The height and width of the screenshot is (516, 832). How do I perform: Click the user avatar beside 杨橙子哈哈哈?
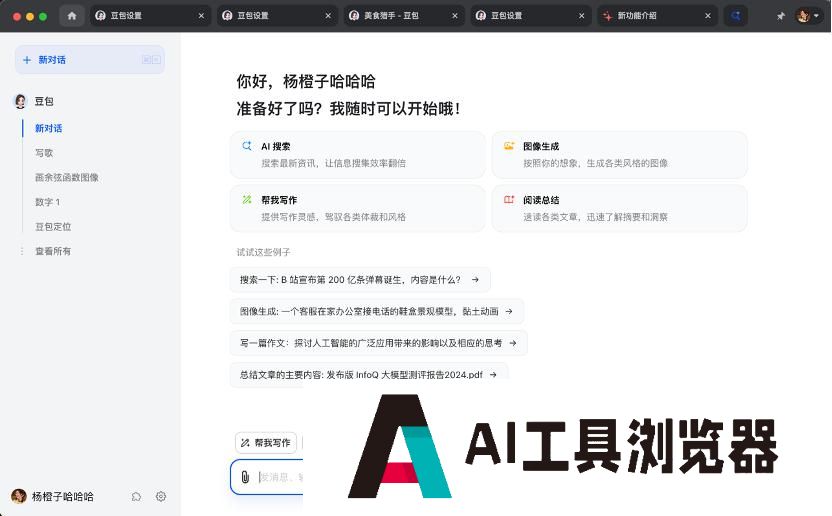19,496
